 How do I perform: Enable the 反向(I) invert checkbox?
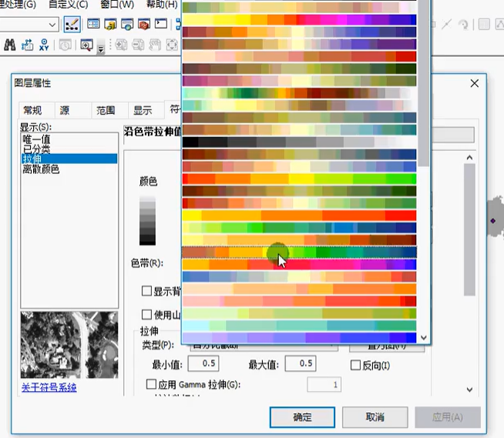pyautogui.click(x=355, y=365)
